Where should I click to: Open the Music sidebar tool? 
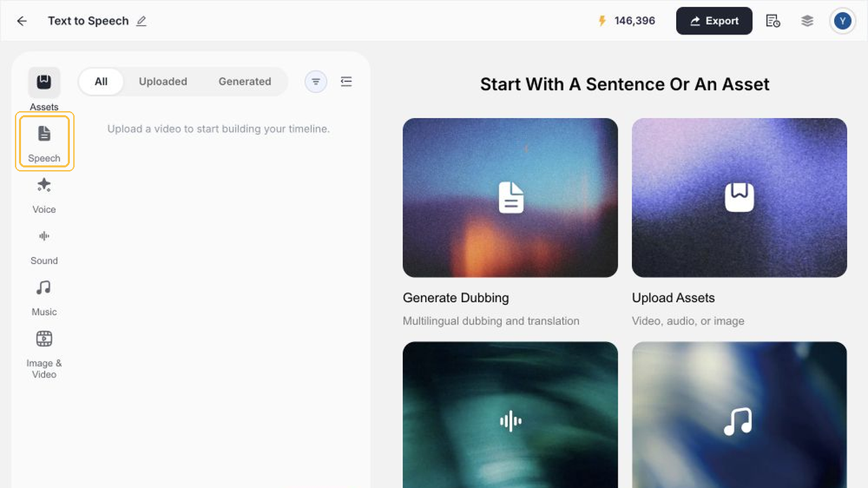coord(44,298)
